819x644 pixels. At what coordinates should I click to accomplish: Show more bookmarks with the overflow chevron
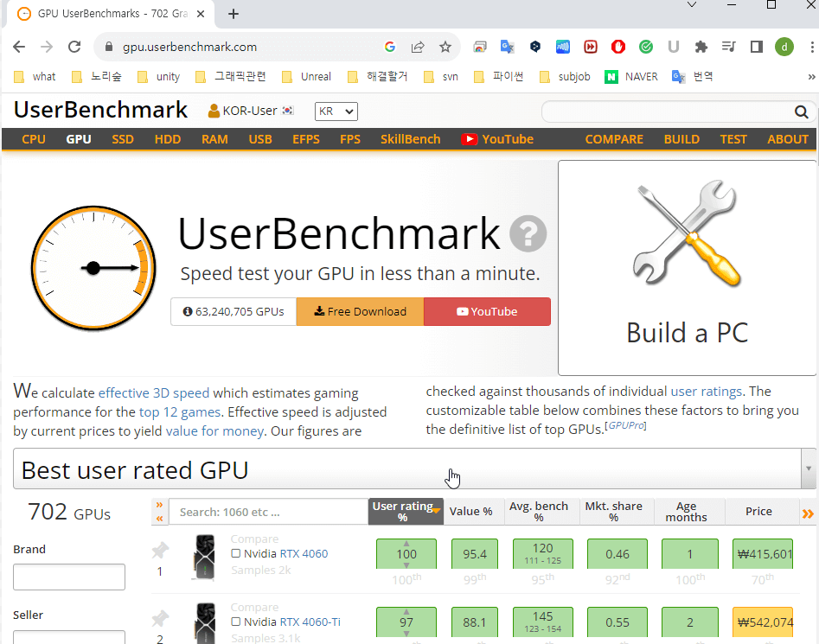[811, 77]
